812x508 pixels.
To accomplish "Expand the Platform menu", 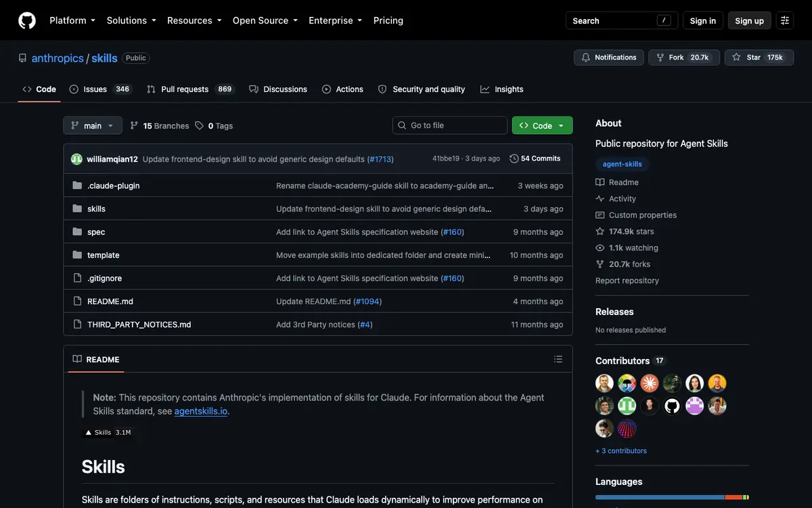I will [x=72, y=20].
